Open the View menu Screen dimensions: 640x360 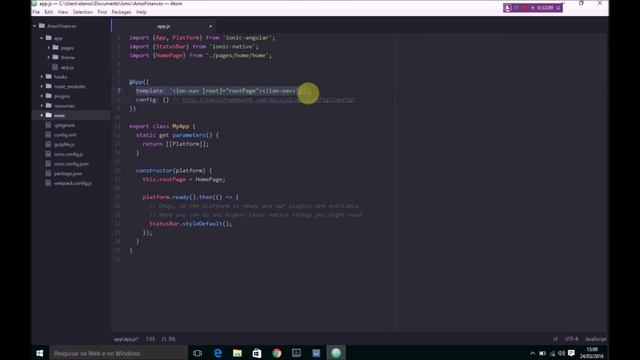(63, 12)
